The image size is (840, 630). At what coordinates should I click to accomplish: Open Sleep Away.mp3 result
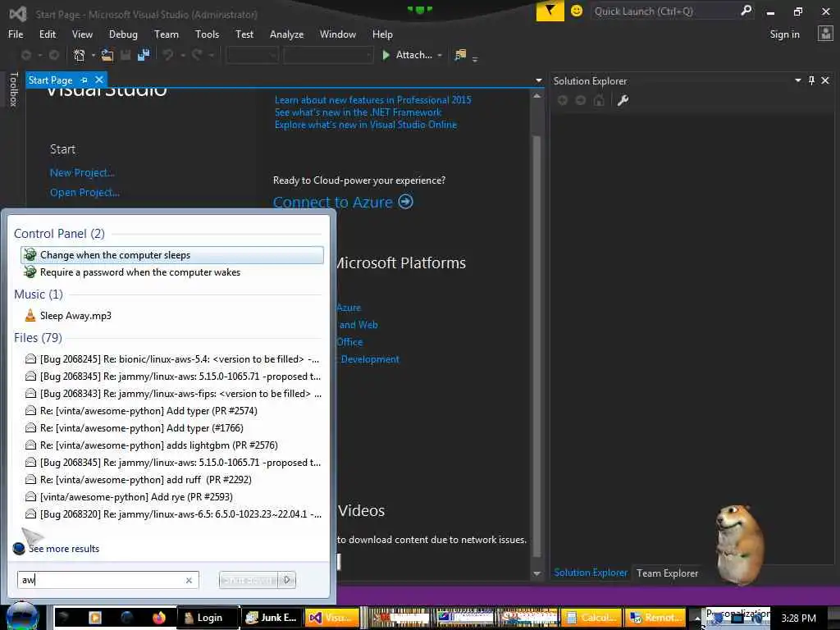tap(75, 316)
